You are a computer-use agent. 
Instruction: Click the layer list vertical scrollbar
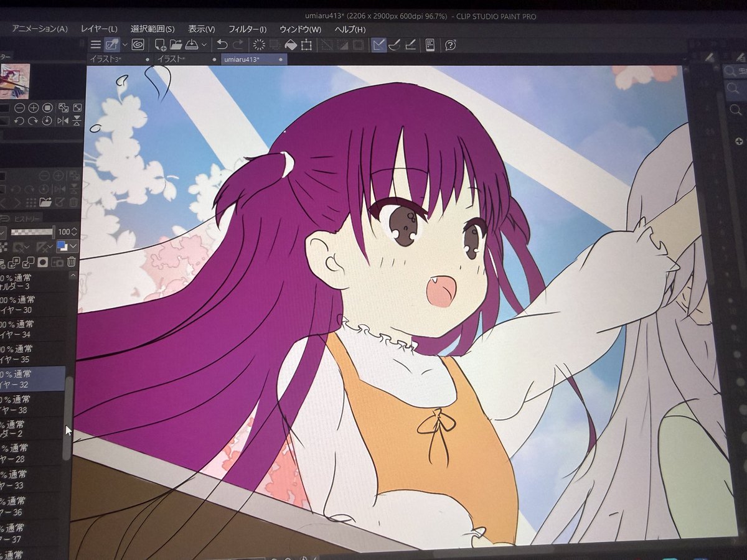(67, 418)
